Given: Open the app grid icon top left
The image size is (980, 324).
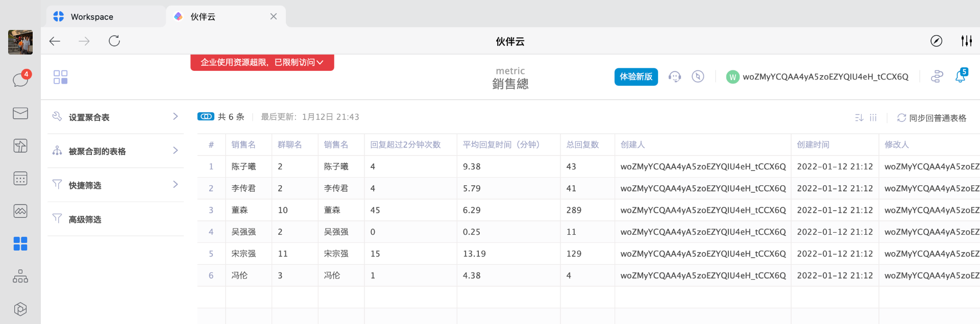Looking at the screenshot, I should pyautogui.click(x=60, y=77).
